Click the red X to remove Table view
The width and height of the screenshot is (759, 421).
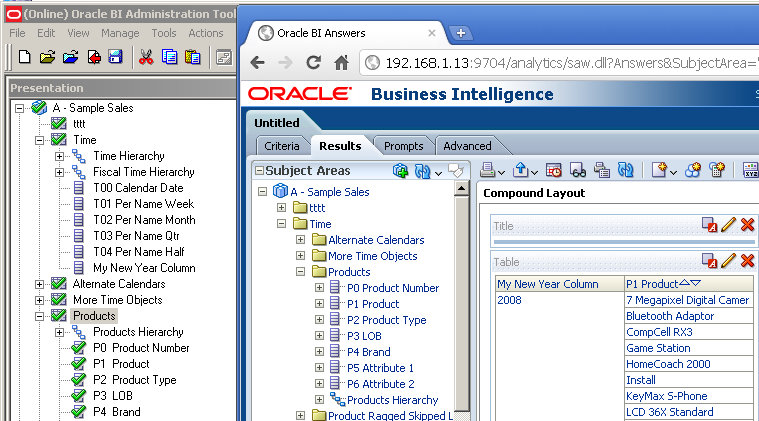[x=747, y=260]
